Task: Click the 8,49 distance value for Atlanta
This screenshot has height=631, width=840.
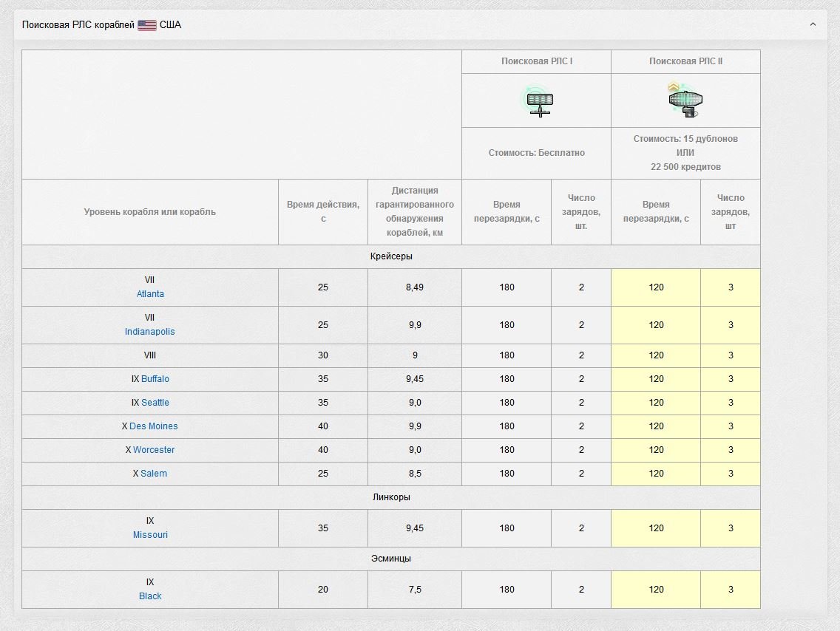Action: pos(415,287)
